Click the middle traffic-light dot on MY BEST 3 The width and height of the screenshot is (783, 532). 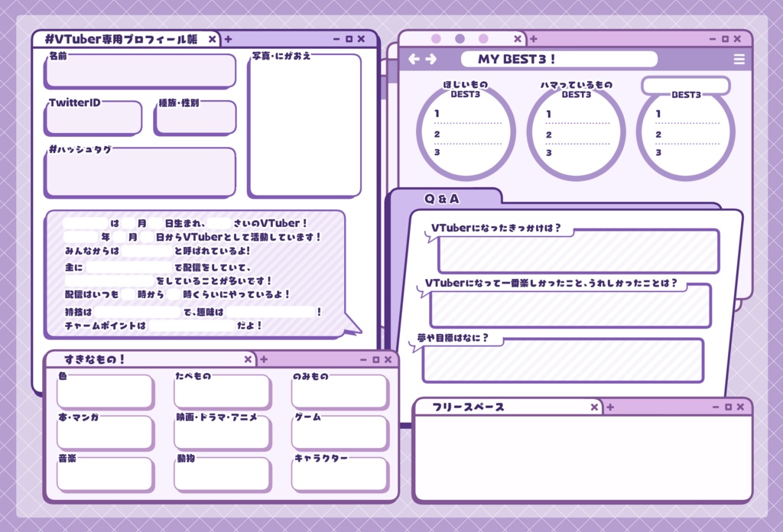(460, 37)
